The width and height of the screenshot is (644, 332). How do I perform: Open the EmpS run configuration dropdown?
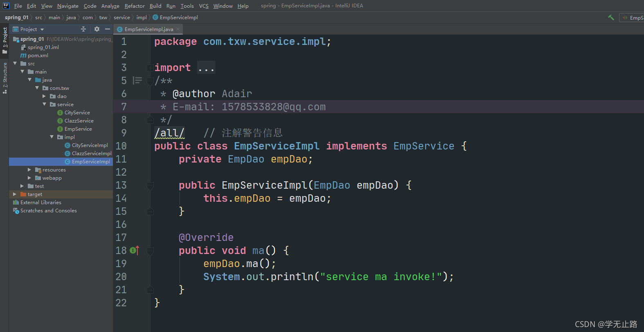point(632,18)
